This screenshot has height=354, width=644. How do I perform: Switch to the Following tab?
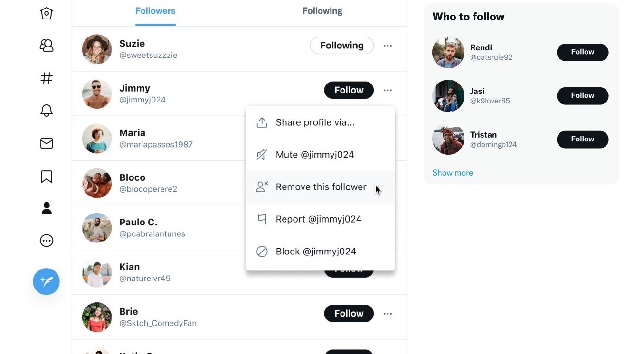[x=322, y=11]
